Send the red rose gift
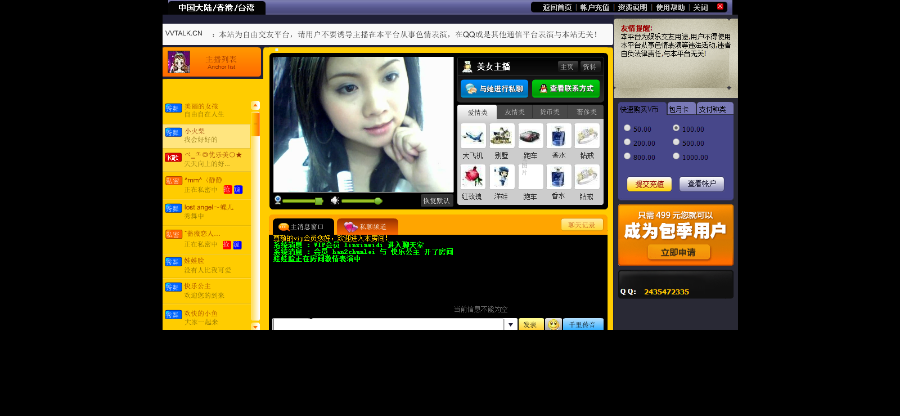The width and height of the screenshot is (900, 416). (472, 177)
